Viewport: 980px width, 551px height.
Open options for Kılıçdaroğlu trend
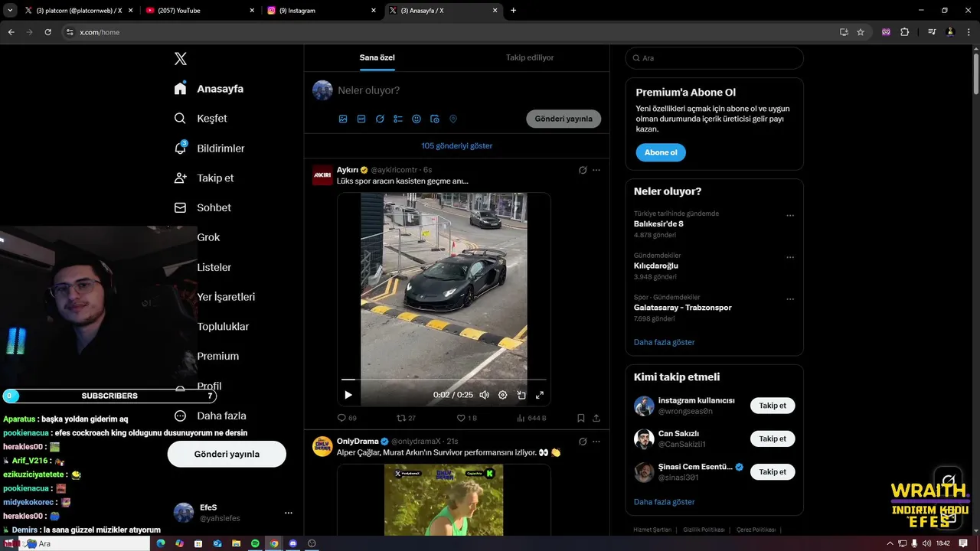(790, 257)
